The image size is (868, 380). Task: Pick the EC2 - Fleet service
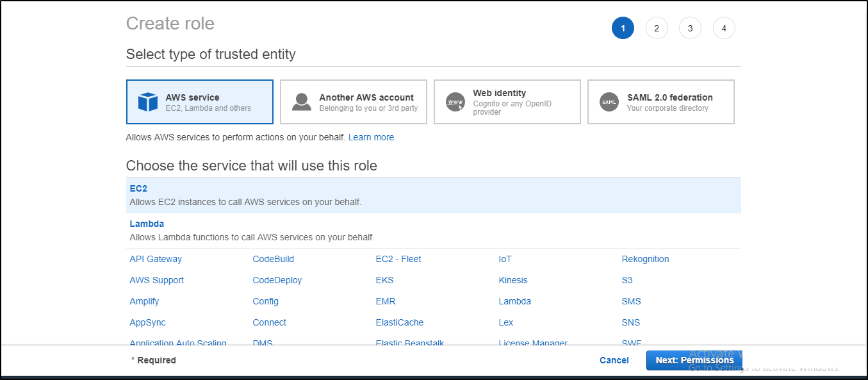tap(398, 259)
